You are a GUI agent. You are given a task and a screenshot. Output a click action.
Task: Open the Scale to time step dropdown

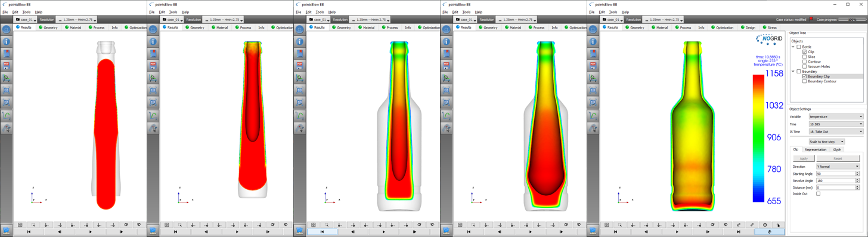pos(826,141)
